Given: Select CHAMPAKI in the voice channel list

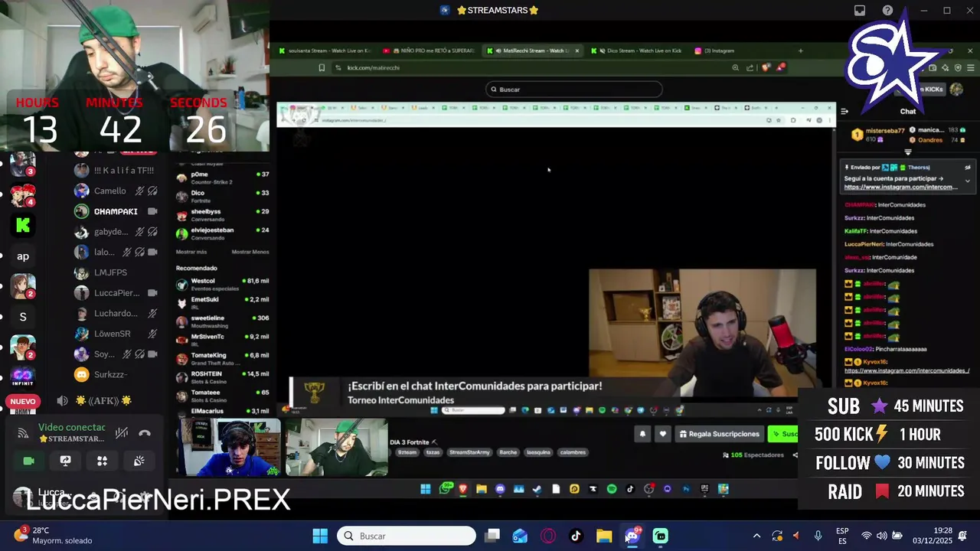Looking at the screenshot, I should click(x=115, y=211).
